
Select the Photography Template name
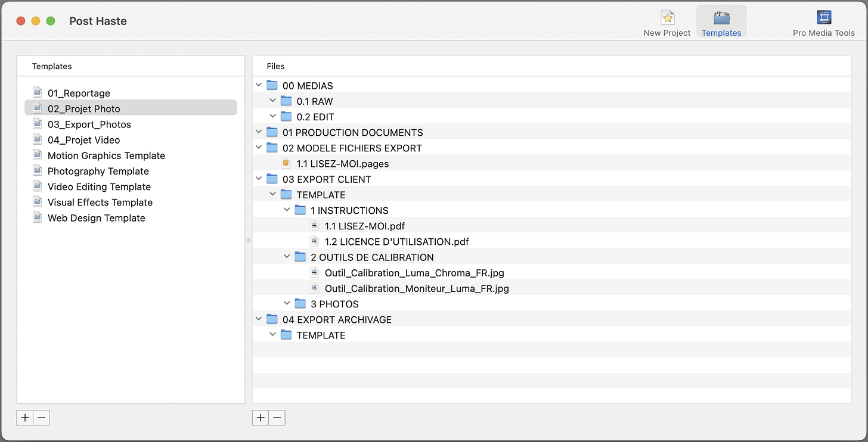98,171
